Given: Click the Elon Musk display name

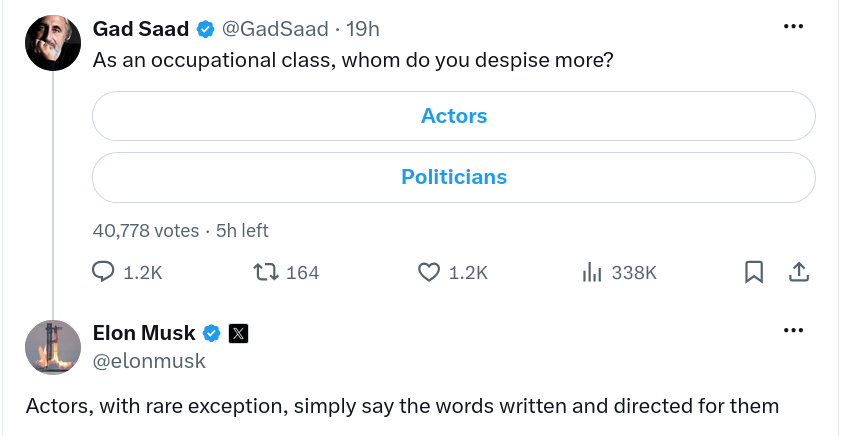Looking at the screenshot, I should click(x=144, y=333).
